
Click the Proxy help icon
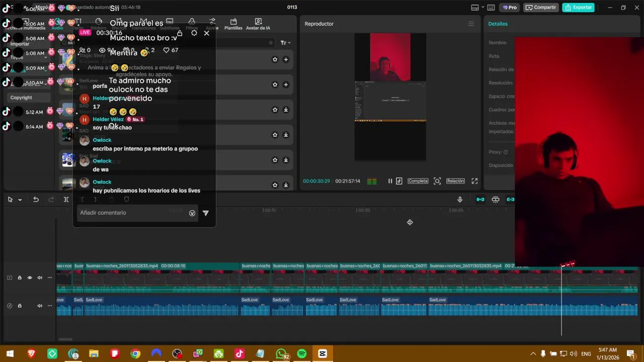pyautogui.click(x=506, y=152)
